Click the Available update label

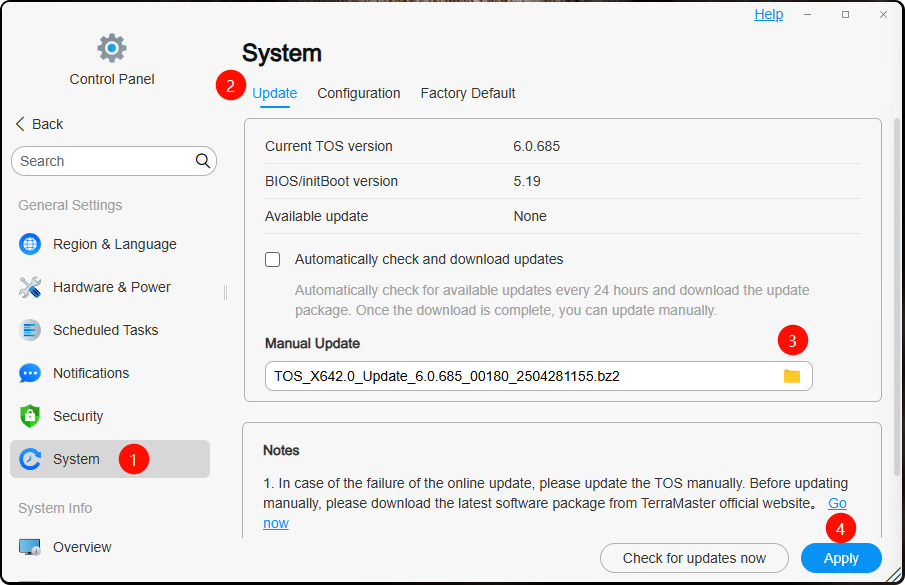click(316, 216)
